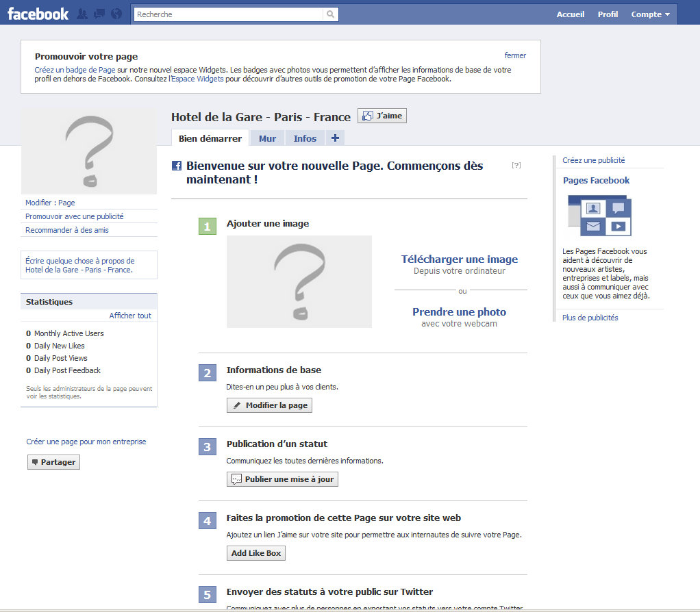The height and width of the screenshot is (612, 700).
Task: Click Recommander à des amis
Action: [67, 230]
